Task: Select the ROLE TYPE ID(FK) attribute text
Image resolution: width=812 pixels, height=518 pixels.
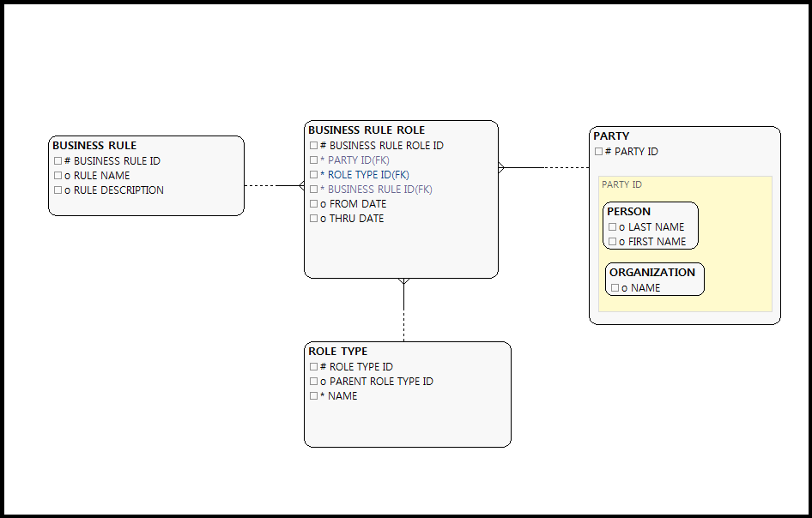Action: [x=368, y=175]
